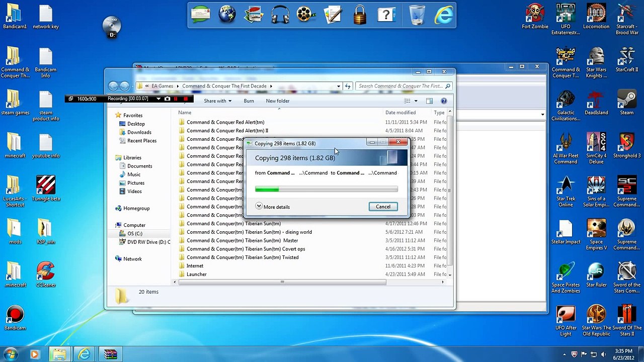Open Explorer help question mark icon

point(444,101)
